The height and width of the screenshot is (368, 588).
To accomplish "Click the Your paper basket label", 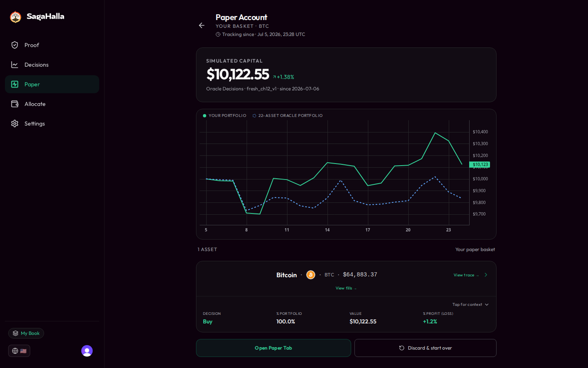I will pos(475,249).
